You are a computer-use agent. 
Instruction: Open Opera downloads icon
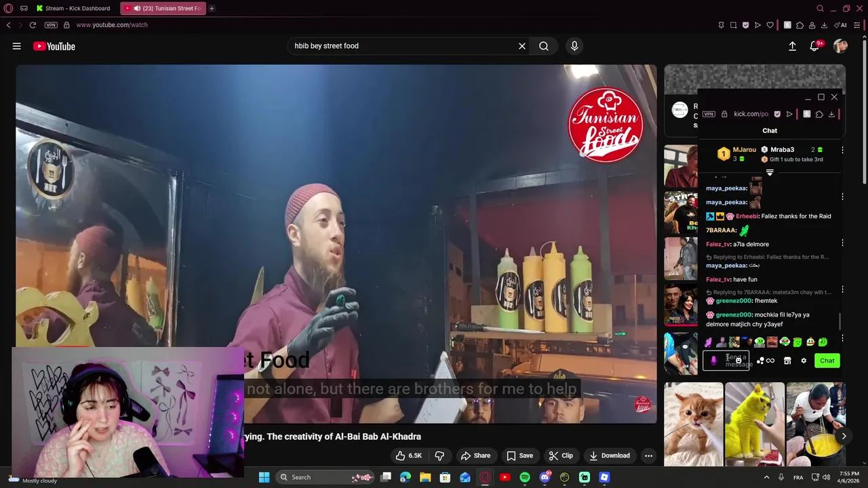point(824,25)
